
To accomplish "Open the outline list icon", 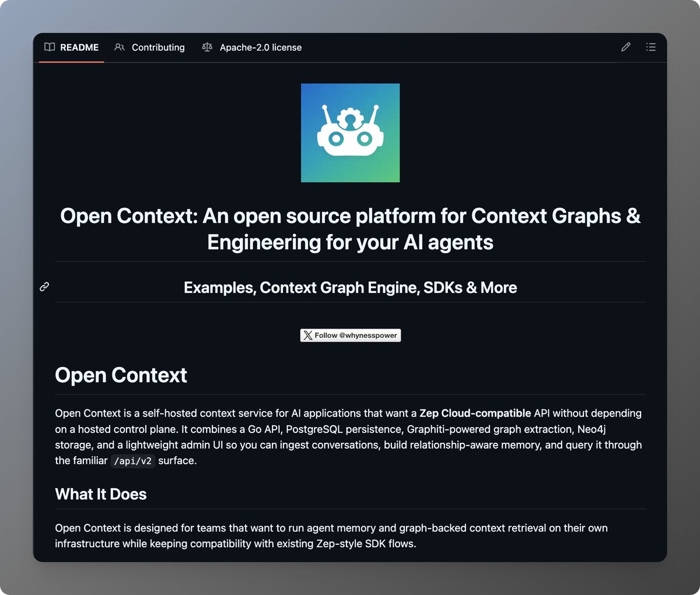I will [x=651, y=47].
